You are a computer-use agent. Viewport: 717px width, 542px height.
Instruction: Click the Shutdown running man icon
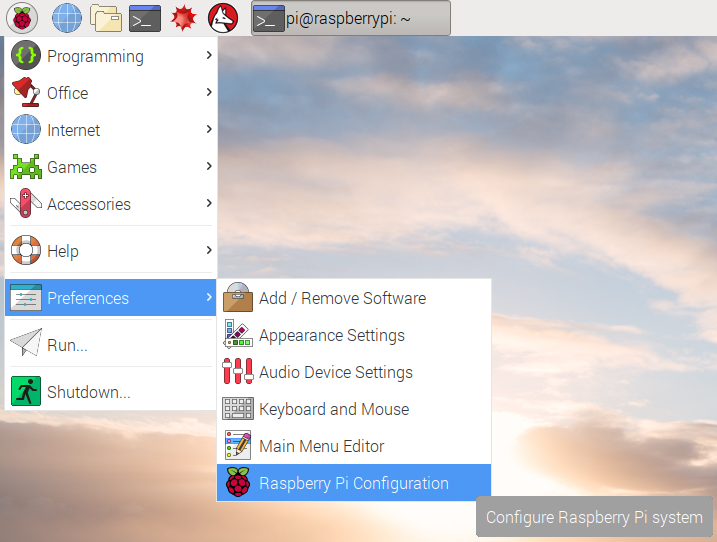(26, 391)
